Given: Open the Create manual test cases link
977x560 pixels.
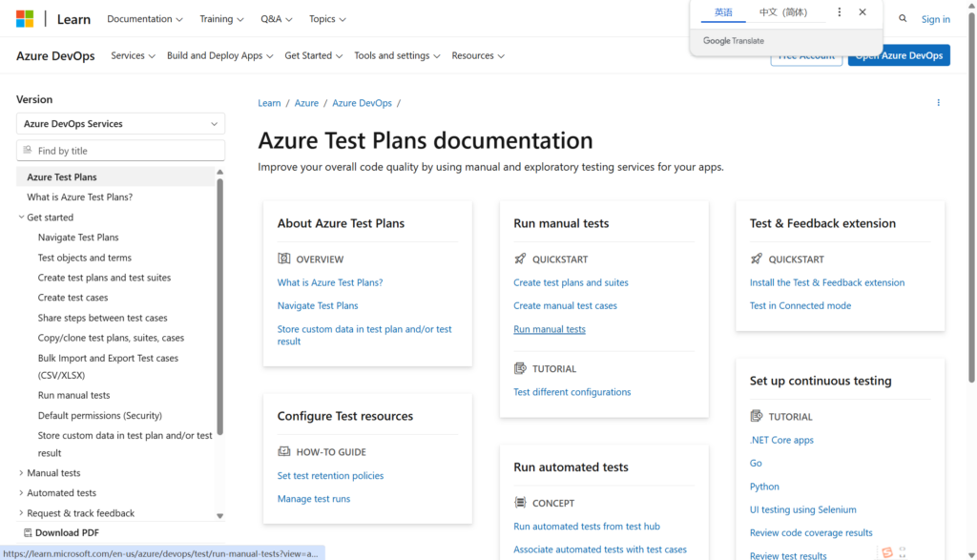Looking at the screenshot, I should tap(565, 306).
